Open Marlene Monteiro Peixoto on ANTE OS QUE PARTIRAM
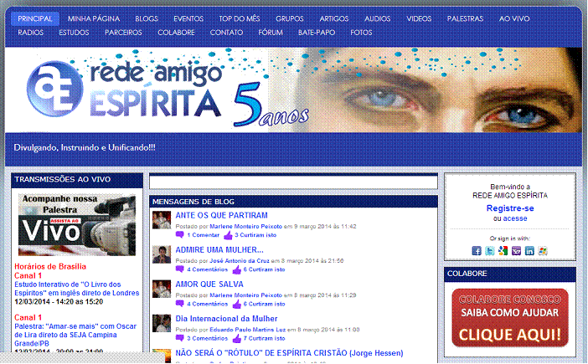 click(x=245, y=226)
